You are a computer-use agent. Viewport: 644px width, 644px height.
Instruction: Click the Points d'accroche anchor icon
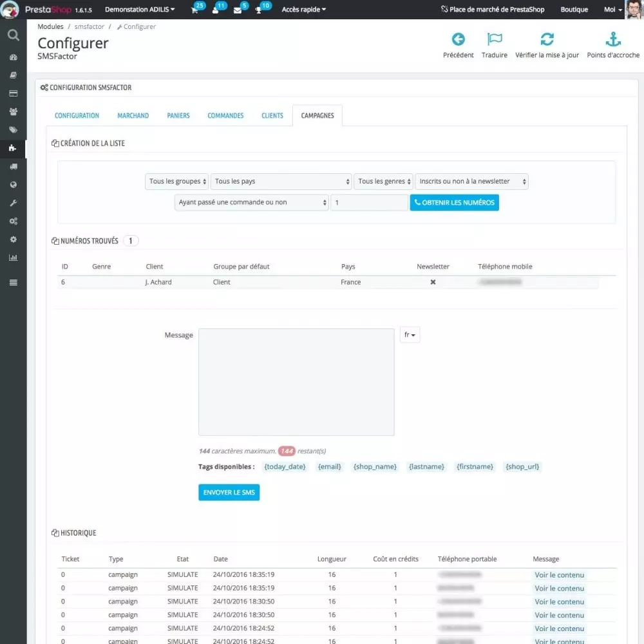[613, 39]
